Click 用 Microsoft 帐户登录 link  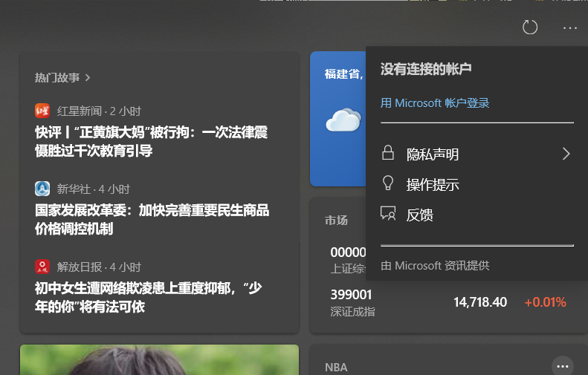[x=435, y=103]
